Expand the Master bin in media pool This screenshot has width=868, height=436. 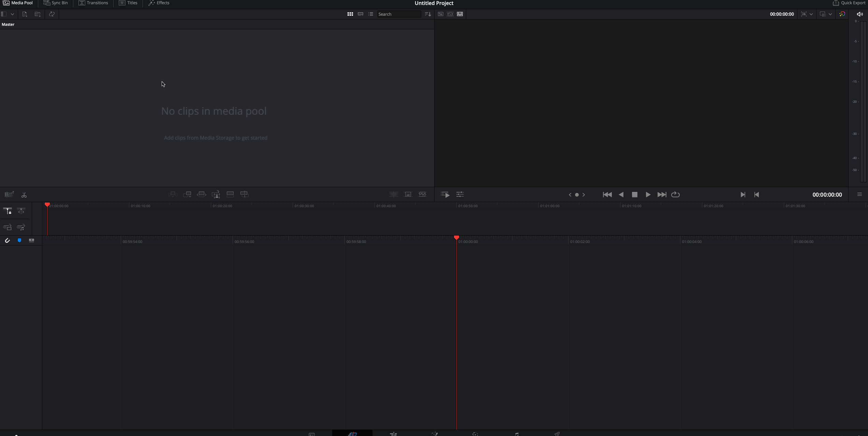[8, 24]
